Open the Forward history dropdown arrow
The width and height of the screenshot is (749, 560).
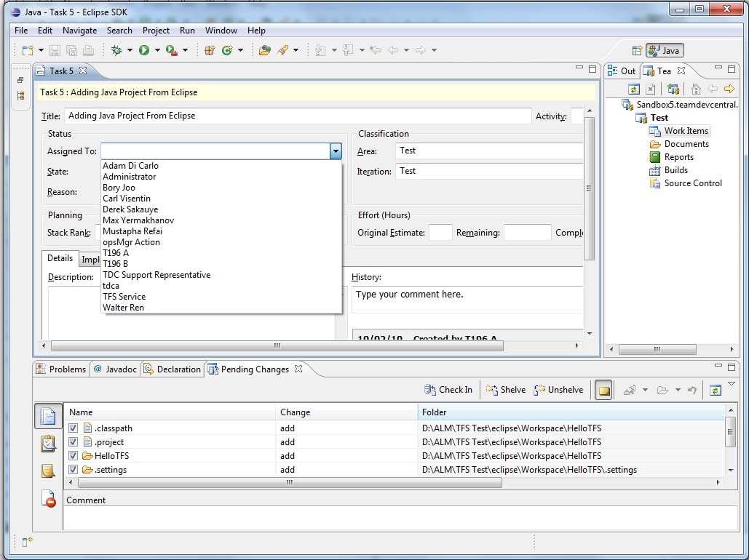(x=434, y=50)
